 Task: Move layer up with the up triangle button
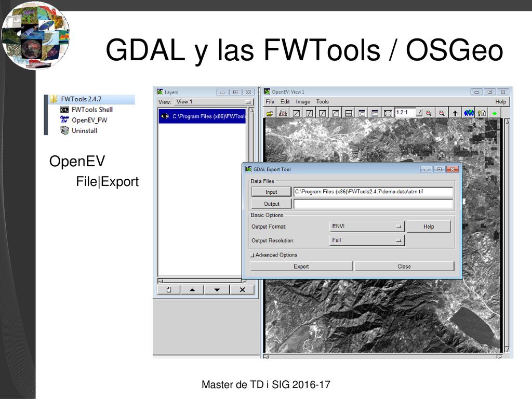(192, 290)
